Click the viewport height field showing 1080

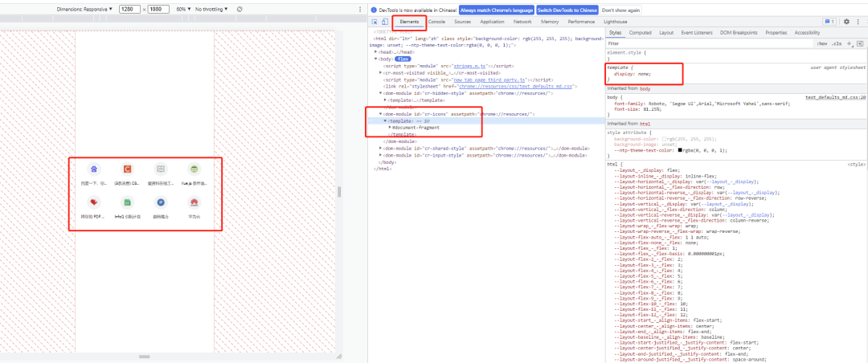pyautogui.click(x=158, y=10)
